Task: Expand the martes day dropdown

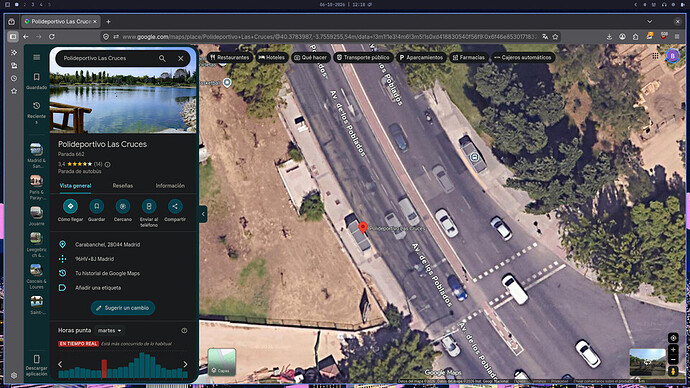Action: 109,330
